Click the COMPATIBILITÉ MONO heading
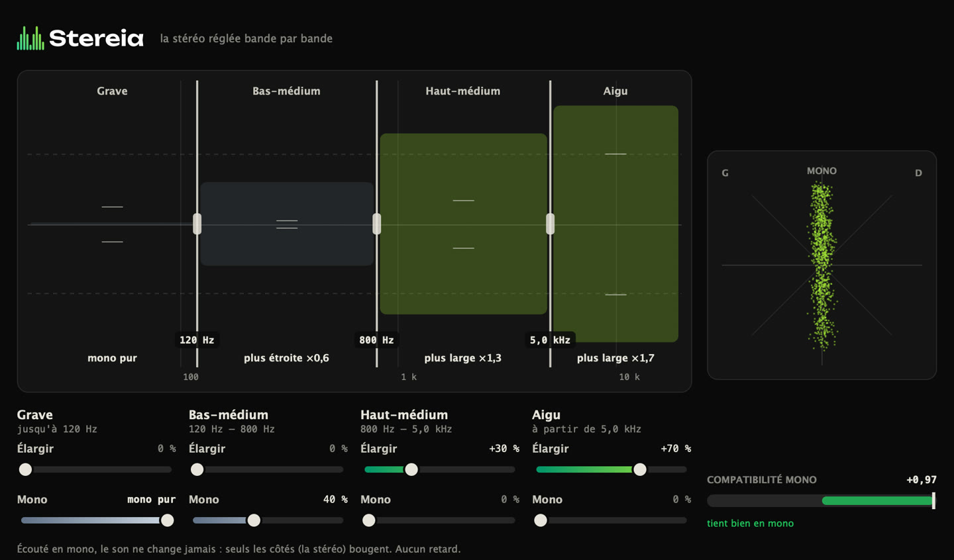This screenshot has width=954, height=560. pos(762,480)
